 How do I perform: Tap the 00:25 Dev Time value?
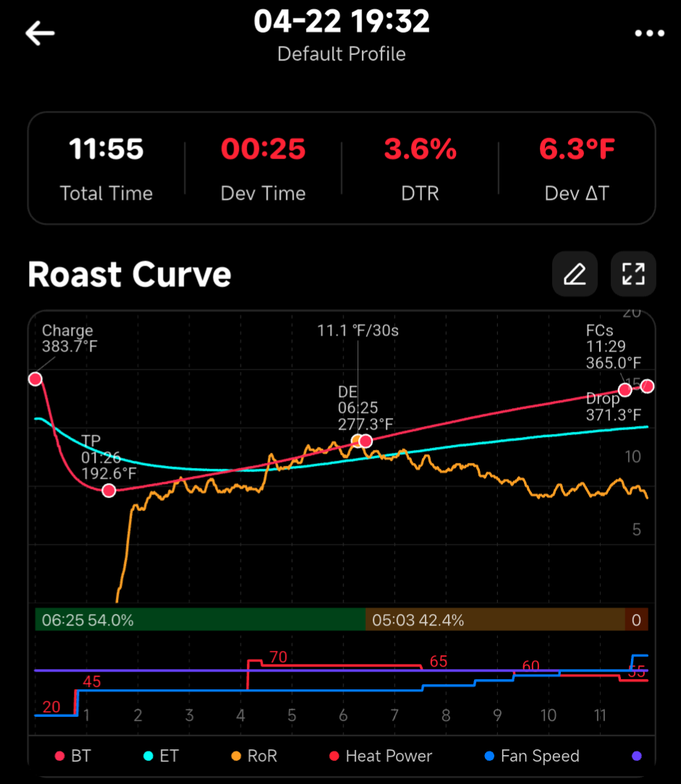(263, 149)
